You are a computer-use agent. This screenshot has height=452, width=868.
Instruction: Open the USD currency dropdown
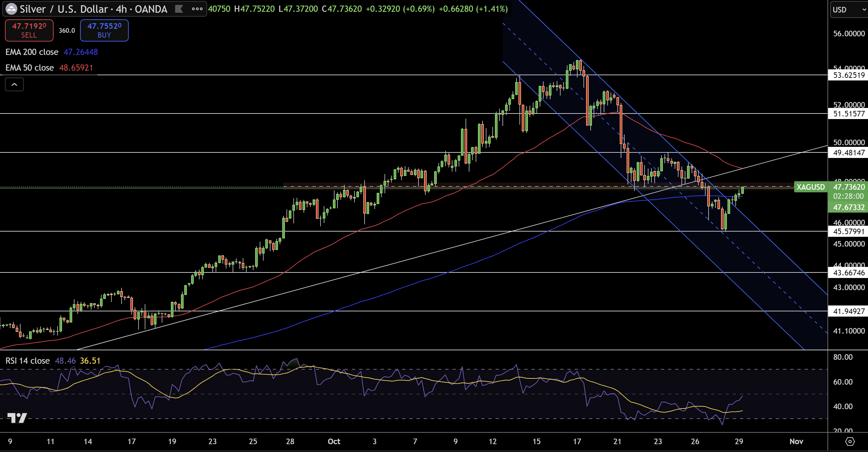[848, 9]
